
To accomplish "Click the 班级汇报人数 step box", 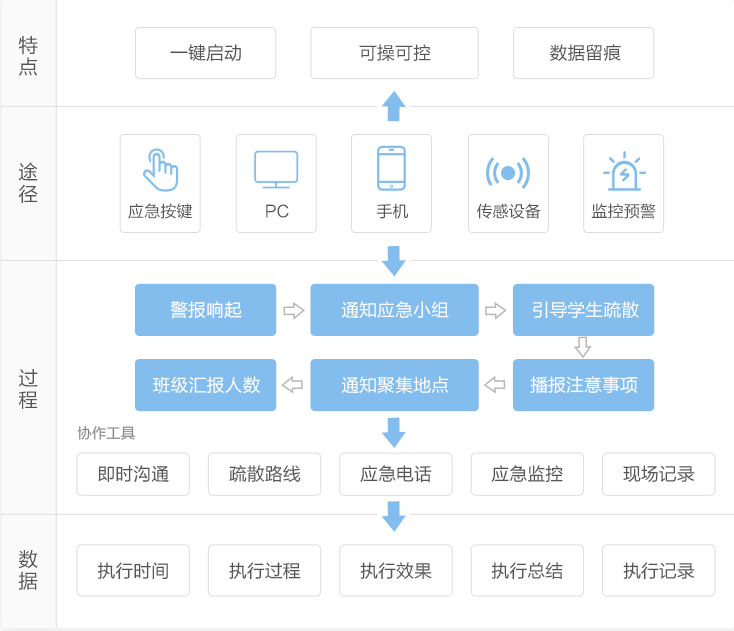I will point(206,385).
